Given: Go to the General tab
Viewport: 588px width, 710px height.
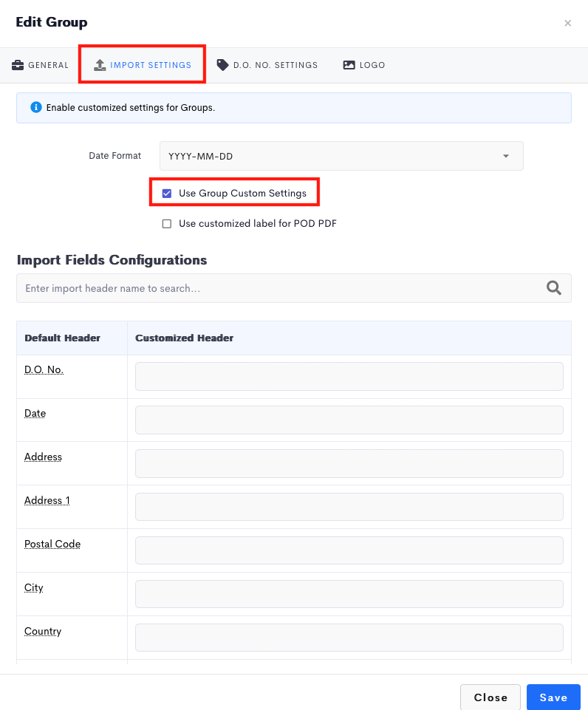Looking at the screenshot, I should click(40, 65).
